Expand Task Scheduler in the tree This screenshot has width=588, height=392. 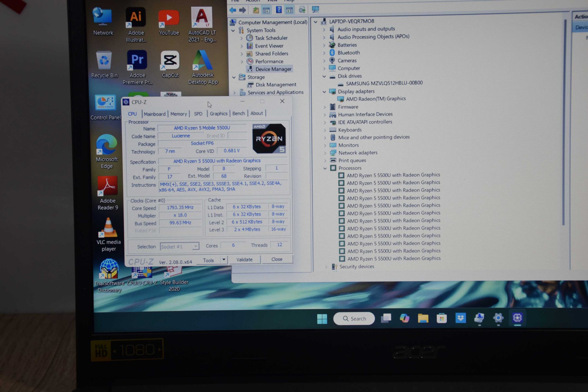[x=241, y=39]
